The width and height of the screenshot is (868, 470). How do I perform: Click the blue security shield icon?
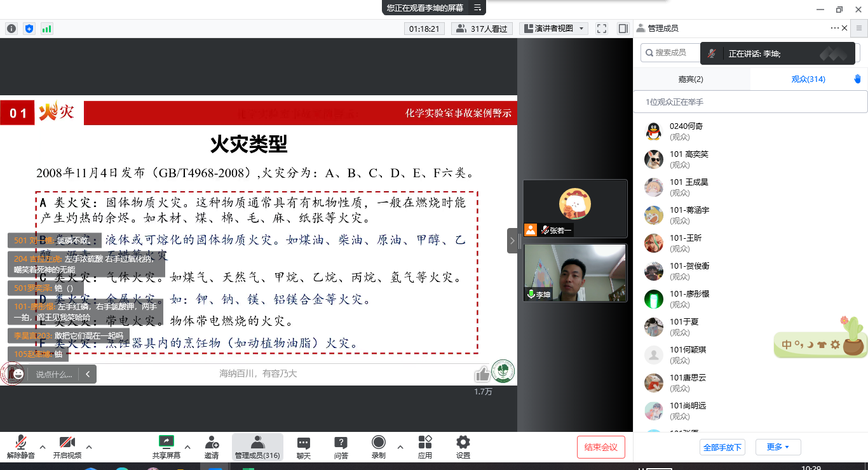[29, 29]
